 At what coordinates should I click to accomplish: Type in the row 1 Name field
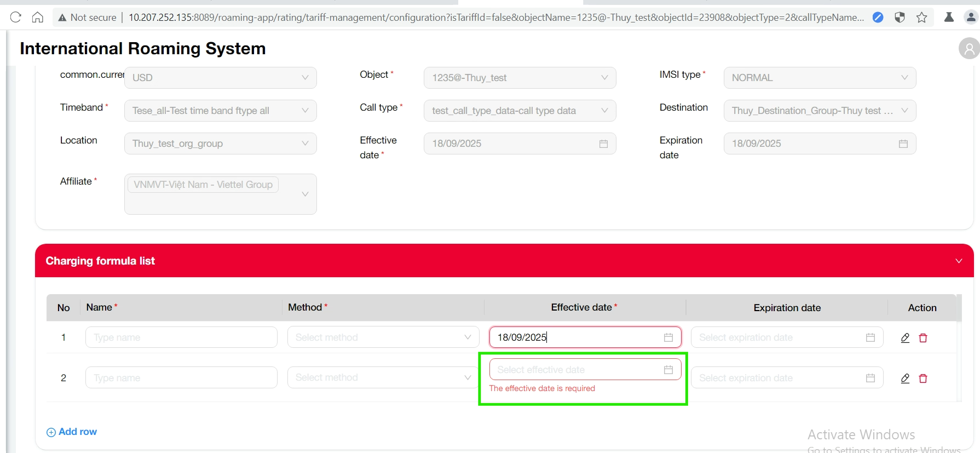[x=181, y=337]
